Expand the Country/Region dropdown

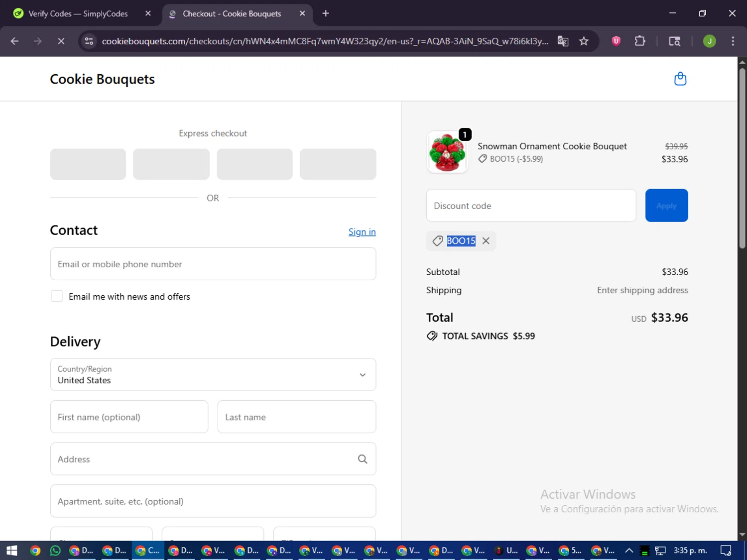[213, 375]
